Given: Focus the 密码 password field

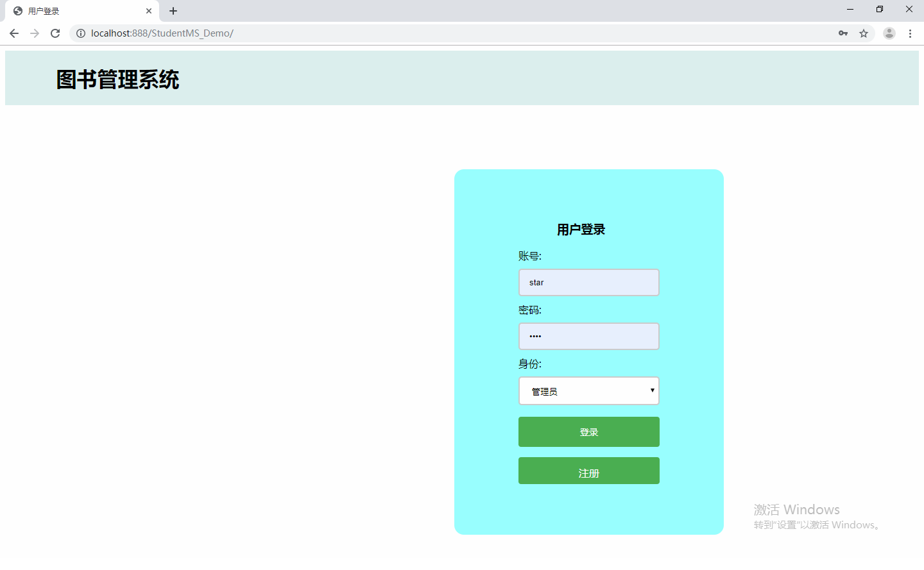Looking at the screenshot, I should point(589,337).
